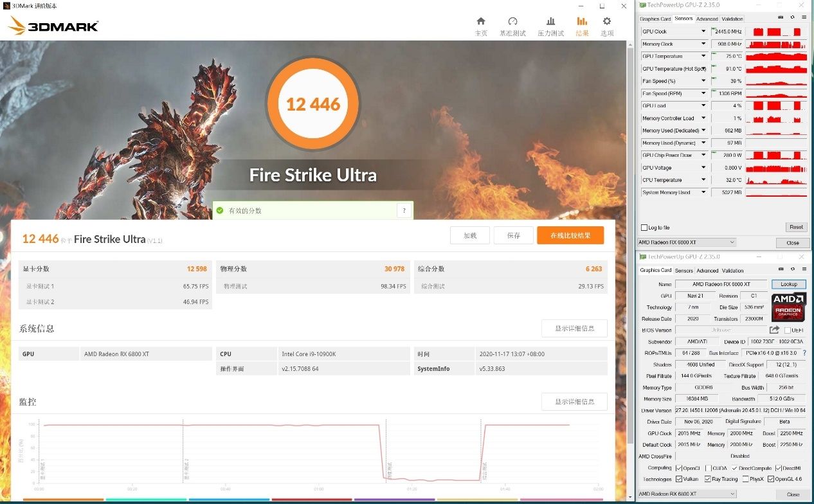Screen dimensions: 814x504
Task: Open the Memory Clock sensor dropdown arrow
Action: [x=703, y=44]
